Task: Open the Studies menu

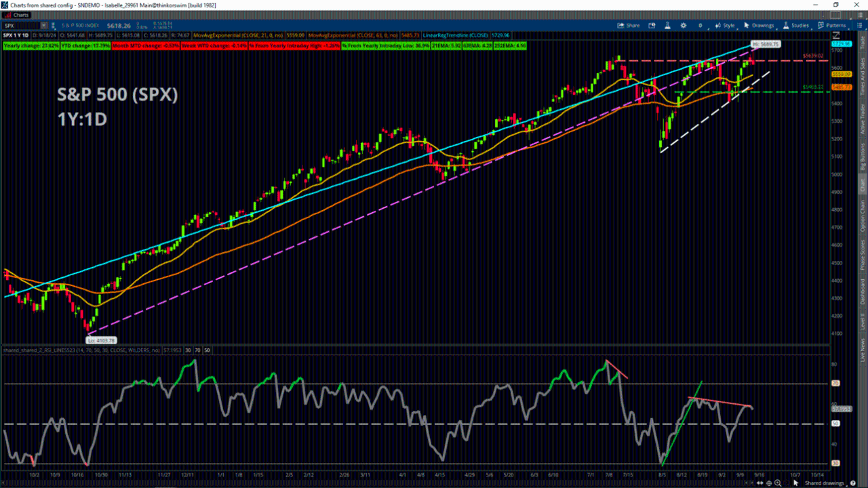Action: coord(796,25)
